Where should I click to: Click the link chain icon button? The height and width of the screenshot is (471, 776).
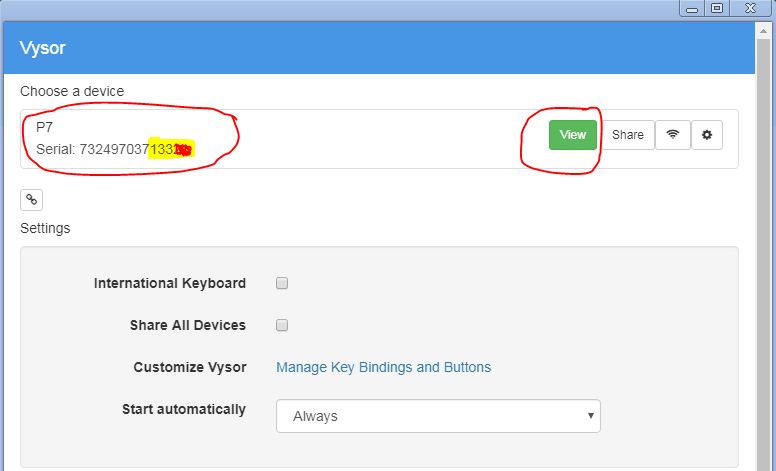31,200
